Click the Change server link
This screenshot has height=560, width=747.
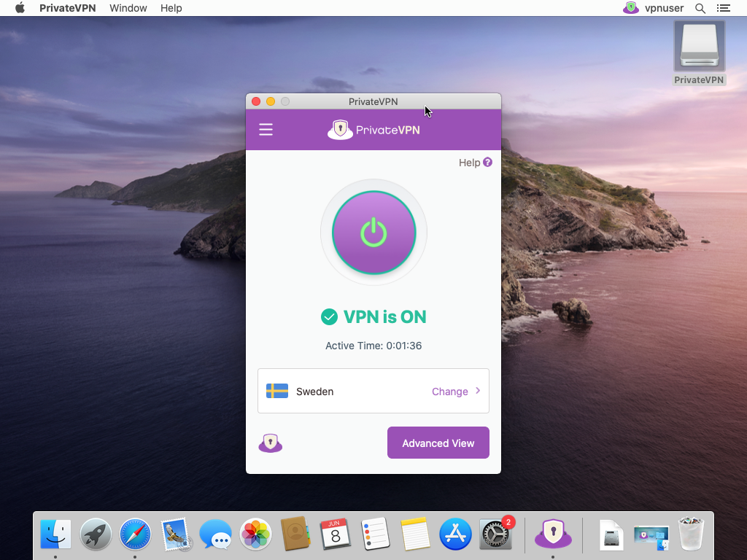tap(449, 392)
